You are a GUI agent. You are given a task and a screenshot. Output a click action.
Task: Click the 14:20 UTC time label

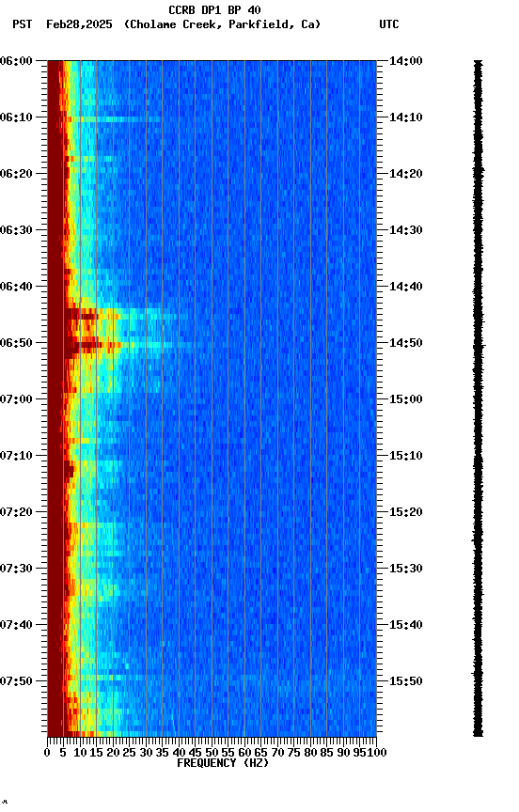(x=406, y=174)
